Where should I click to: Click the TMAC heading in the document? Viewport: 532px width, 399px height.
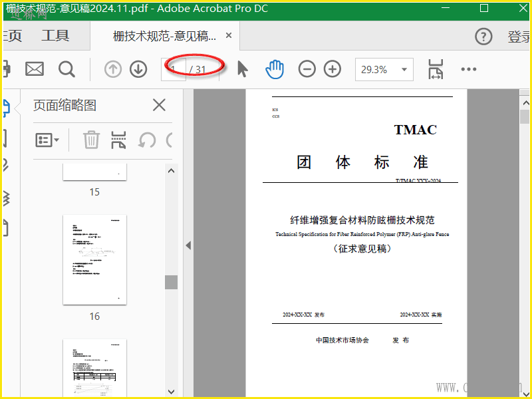coord(415,130)
